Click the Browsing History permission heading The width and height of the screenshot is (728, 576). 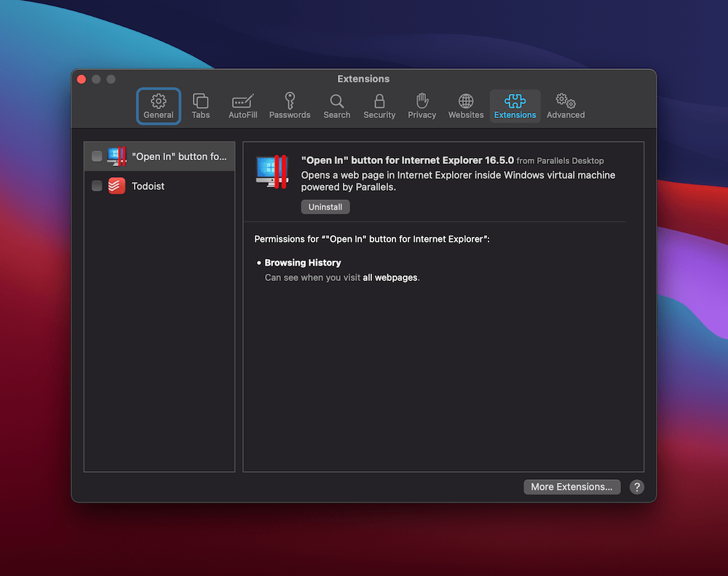303,263
